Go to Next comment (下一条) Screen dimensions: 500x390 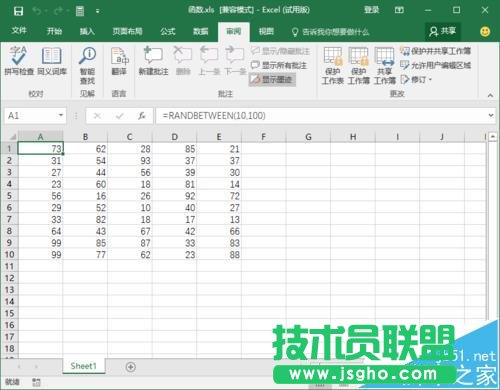[x=235, y=61]
